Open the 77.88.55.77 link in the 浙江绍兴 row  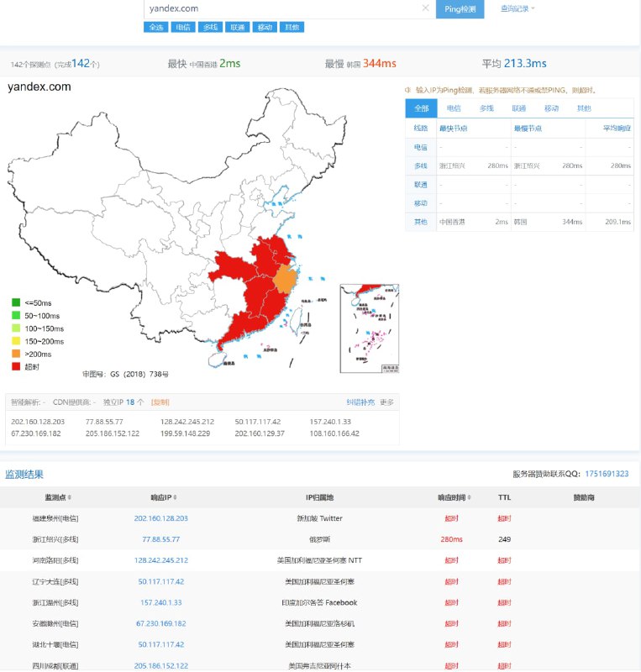click(160, 539)
